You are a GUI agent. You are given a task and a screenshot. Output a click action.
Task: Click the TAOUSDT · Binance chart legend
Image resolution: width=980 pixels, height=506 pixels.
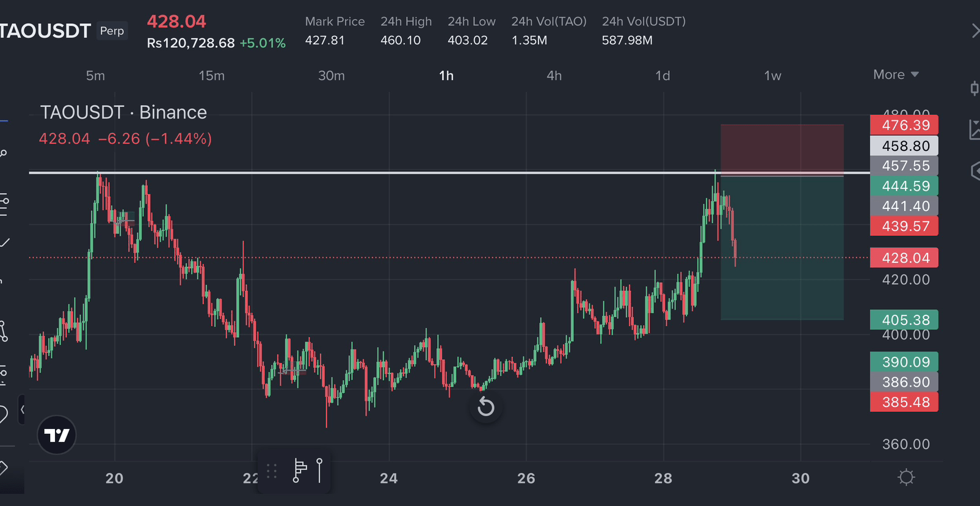point(123,112)
